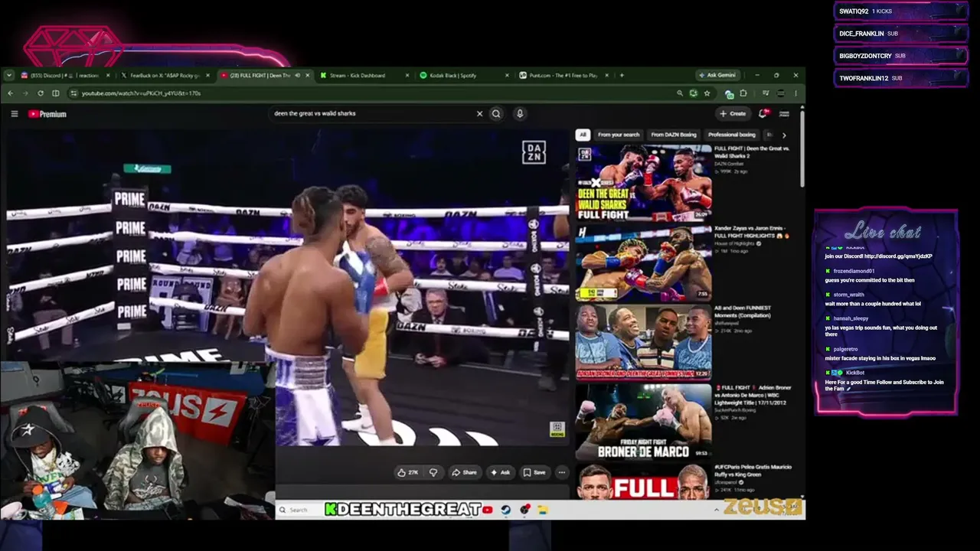The height and width of the screenshot is (551, 980).
Task: Expand the tab search dropdown
Action: (9, 76)
